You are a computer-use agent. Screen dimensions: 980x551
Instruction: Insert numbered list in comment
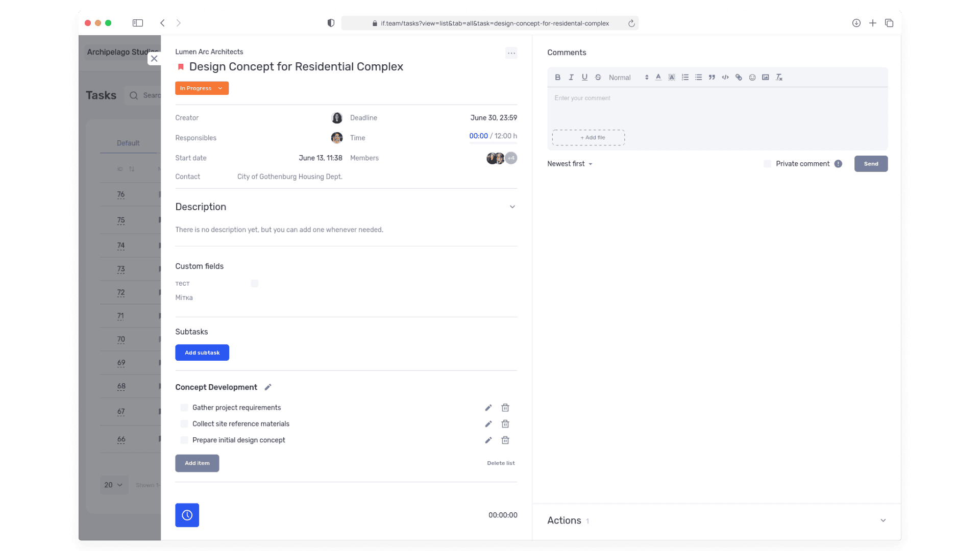685,78
